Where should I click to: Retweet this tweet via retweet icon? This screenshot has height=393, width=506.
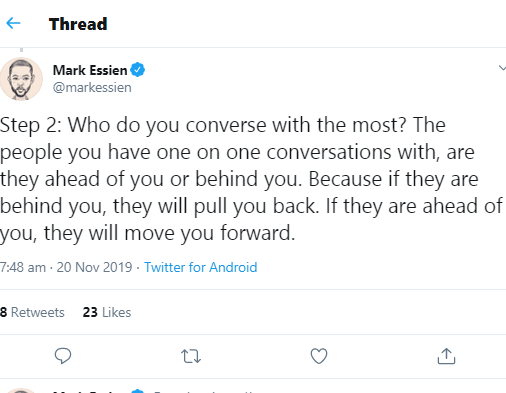[191, 356]
